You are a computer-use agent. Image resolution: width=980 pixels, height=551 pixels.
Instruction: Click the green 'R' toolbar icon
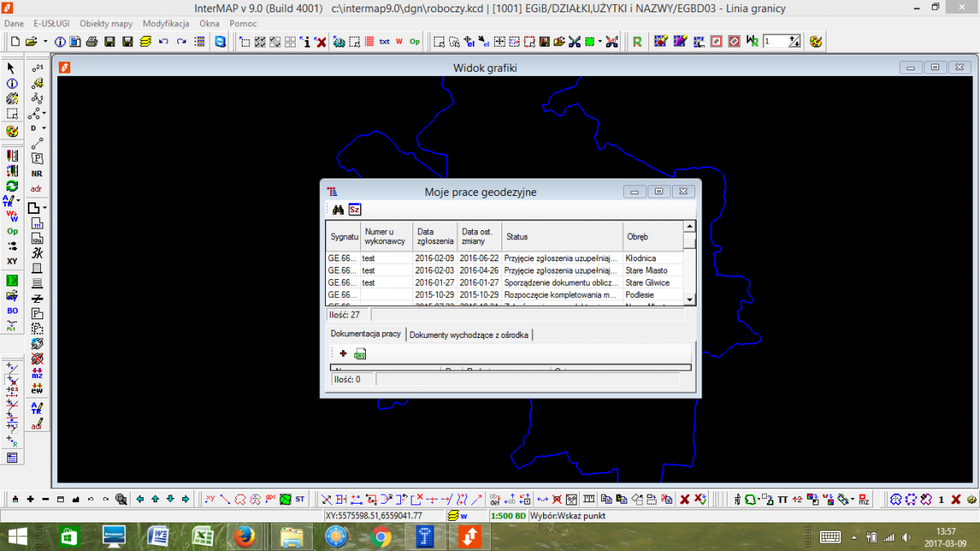(x=637, y=41)
